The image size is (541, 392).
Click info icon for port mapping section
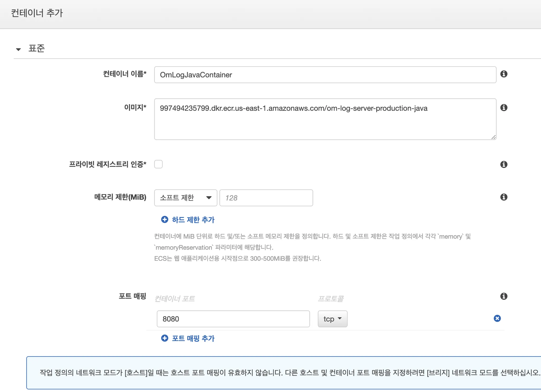tap(504, 296)
